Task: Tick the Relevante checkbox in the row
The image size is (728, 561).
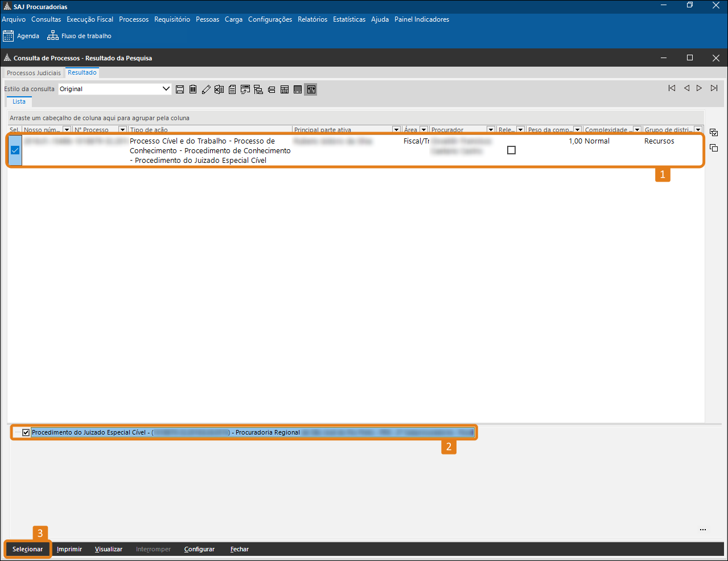Action: click(511, 150)
